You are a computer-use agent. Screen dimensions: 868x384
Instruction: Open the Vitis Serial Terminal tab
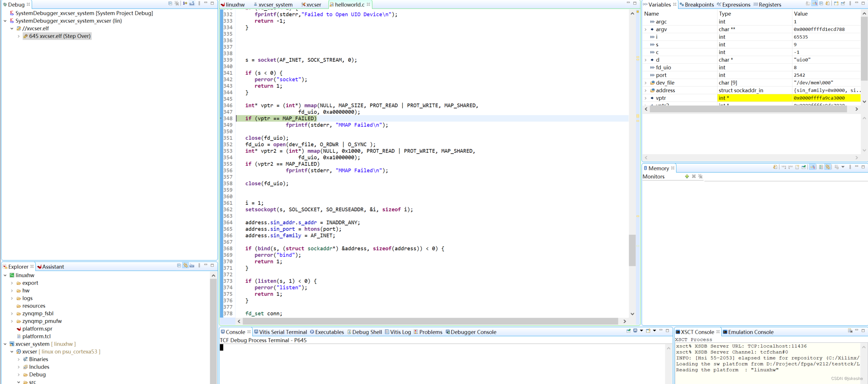click(x=282, y=332)
